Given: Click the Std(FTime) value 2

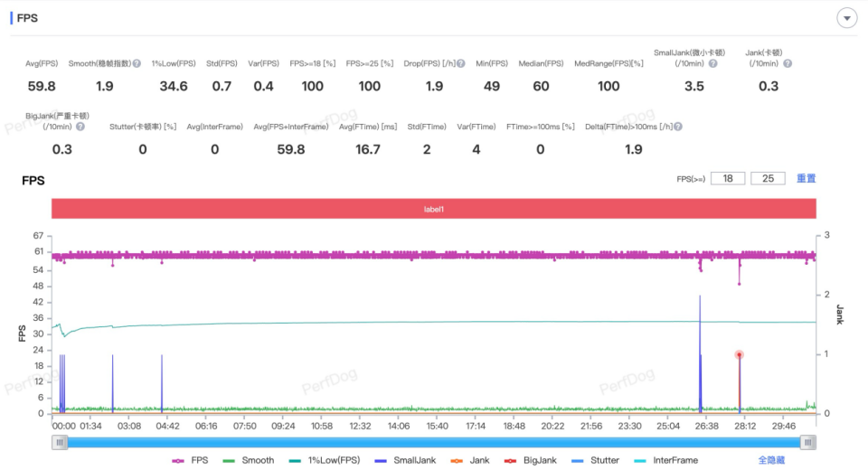Looking at the screenshot, I should (x=427, y=149).
